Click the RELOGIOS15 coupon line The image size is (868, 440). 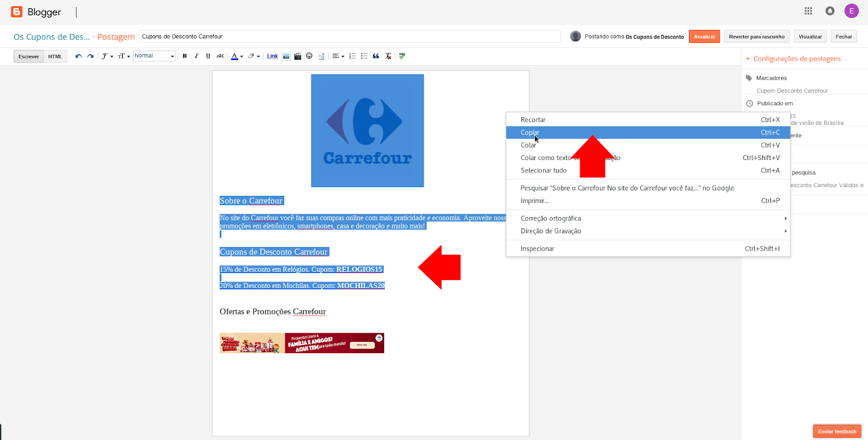coord(301,269)
